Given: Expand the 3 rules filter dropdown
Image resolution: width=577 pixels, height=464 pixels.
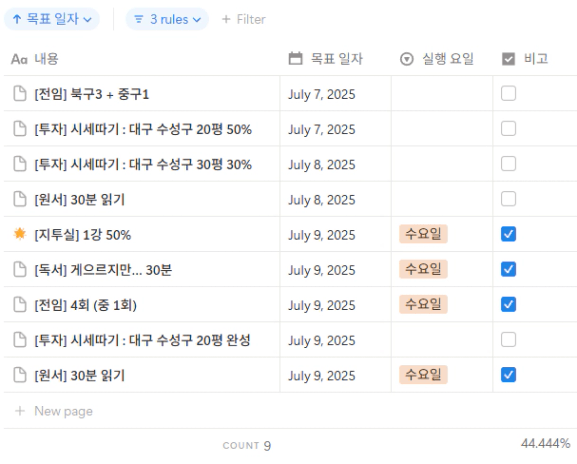Looking at the screenshot, I should click(x=167, y=19).
